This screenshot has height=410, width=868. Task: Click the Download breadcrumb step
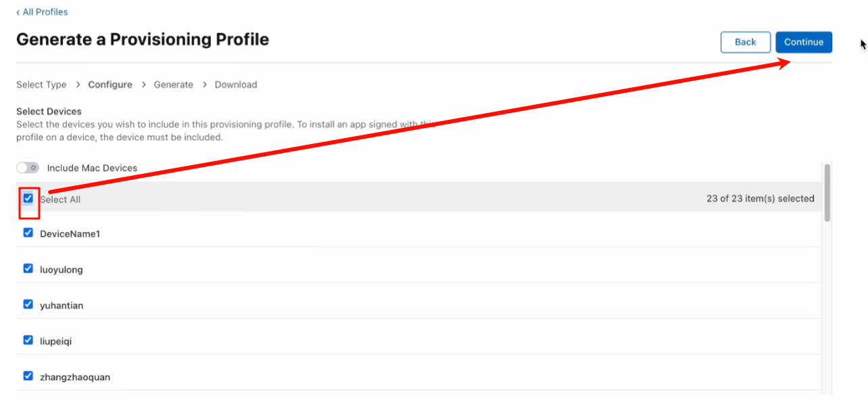pos(236,85)
